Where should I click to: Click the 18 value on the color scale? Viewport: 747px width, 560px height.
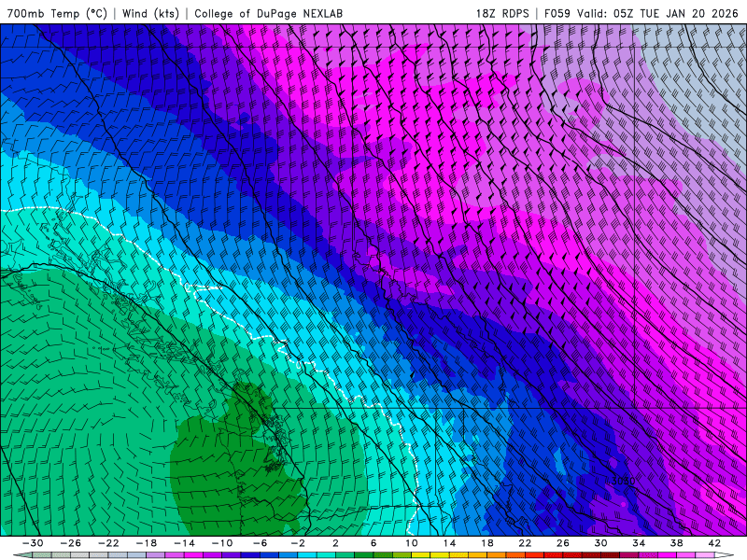(x=486, y=543)
